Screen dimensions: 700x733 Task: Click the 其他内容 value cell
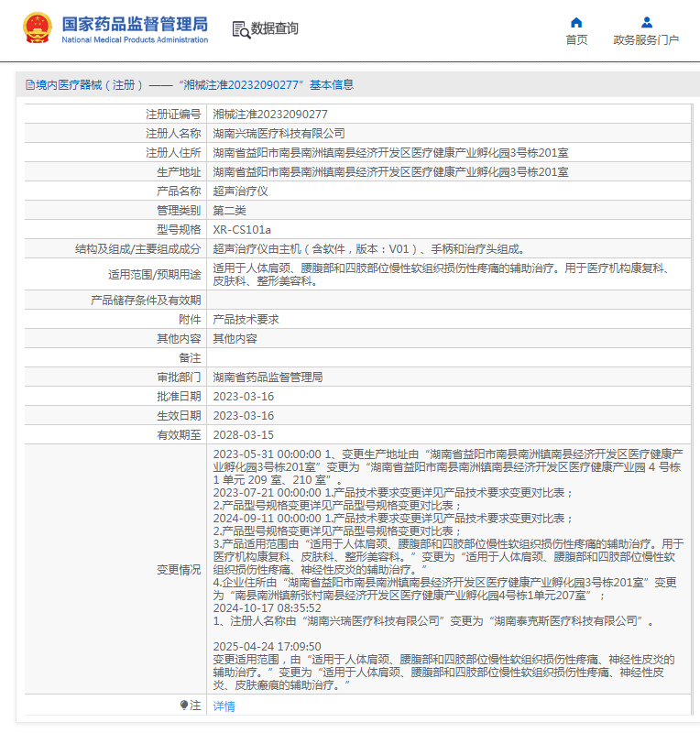pos(235,339)
